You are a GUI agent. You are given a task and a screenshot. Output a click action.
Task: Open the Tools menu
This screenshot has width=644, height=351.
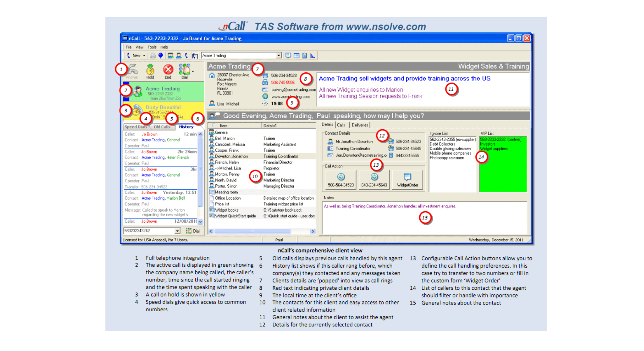point(152,47)
